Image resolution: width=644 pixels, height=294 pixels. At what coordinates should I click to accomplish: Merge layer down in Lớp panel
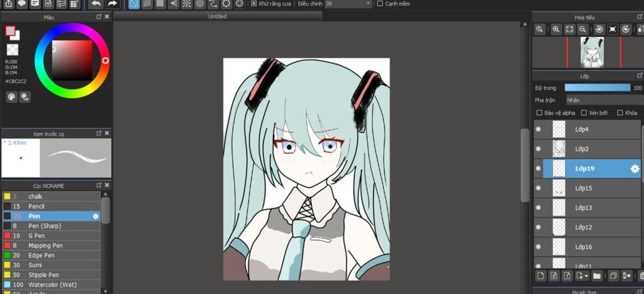[x=627, y=276]
